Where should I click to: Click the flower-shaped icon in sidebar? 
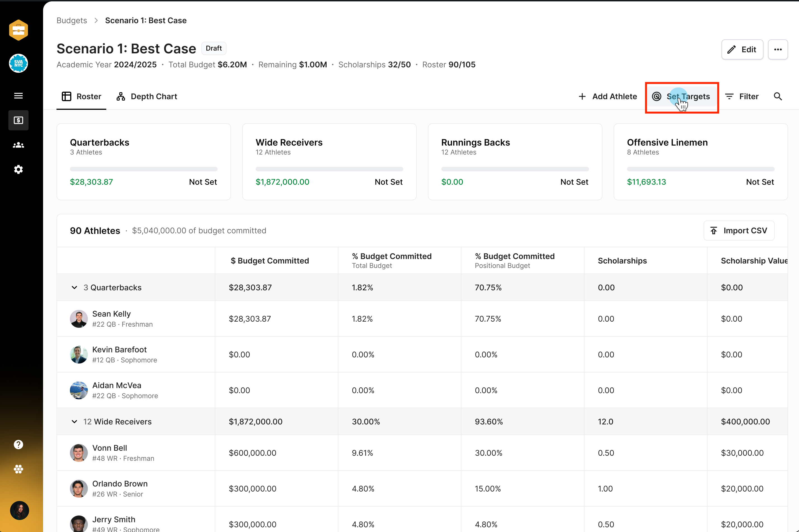coord(18,469)
